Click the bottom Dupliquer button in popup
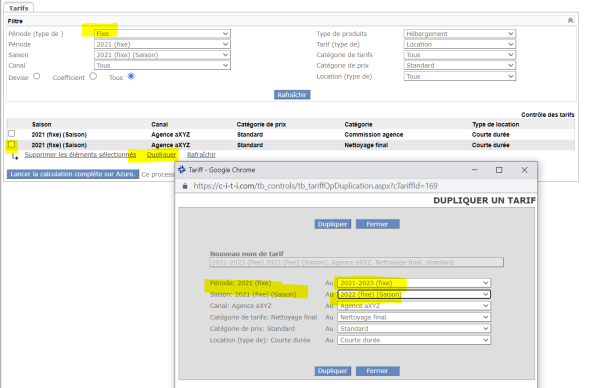This screenshot has height=388, width=600. click(333, 371)
